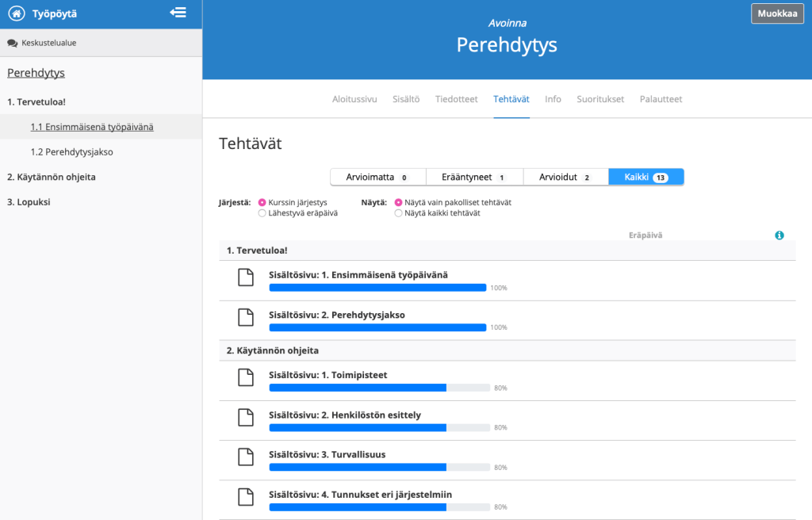Image resolution: width=812 pixels, height=520 pixels.
Task: Open the Tiedotteet tab
Action: point(457,99)
